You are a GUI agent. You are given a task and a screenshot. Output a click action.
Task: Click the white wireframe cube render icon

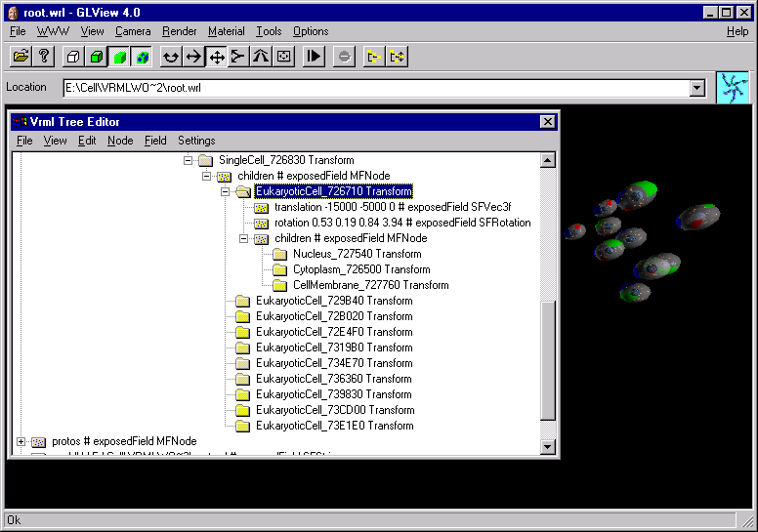point(73,57)
